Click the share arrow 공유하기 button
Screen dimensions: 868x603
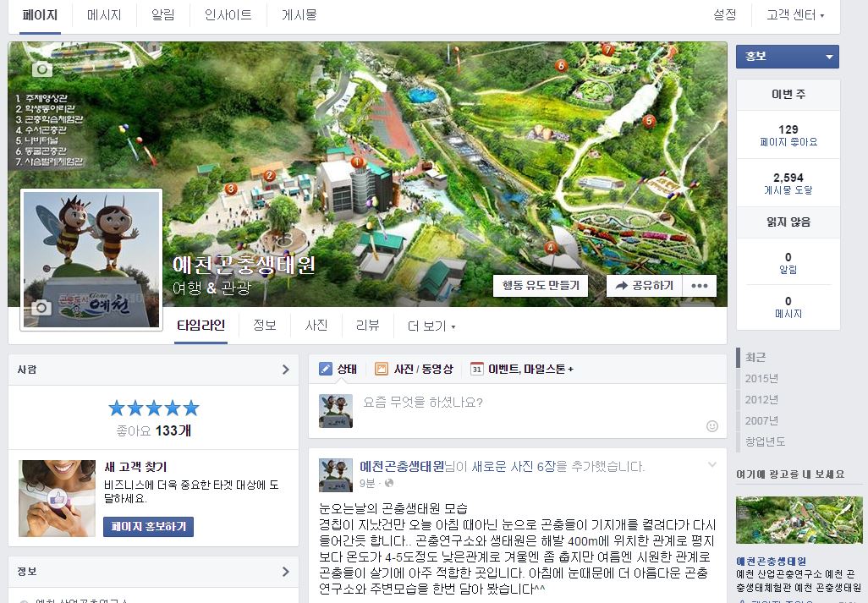[645, 286]
